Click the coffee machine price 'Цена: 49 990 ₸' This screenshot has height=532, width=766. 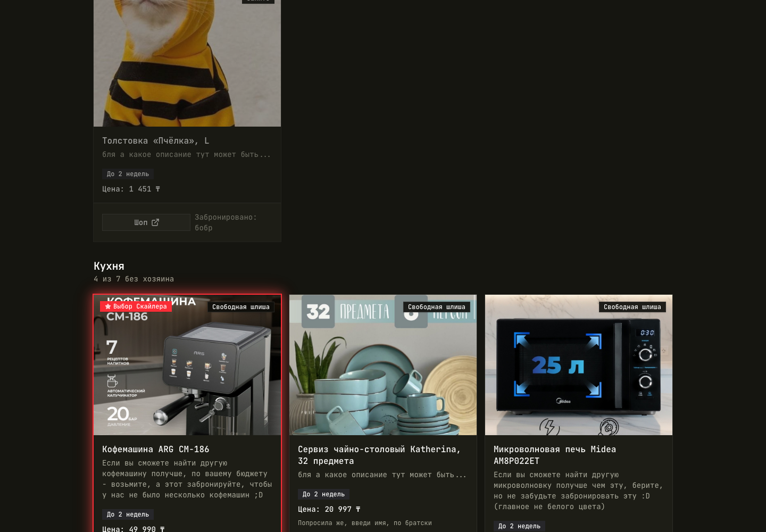point(134,528)
